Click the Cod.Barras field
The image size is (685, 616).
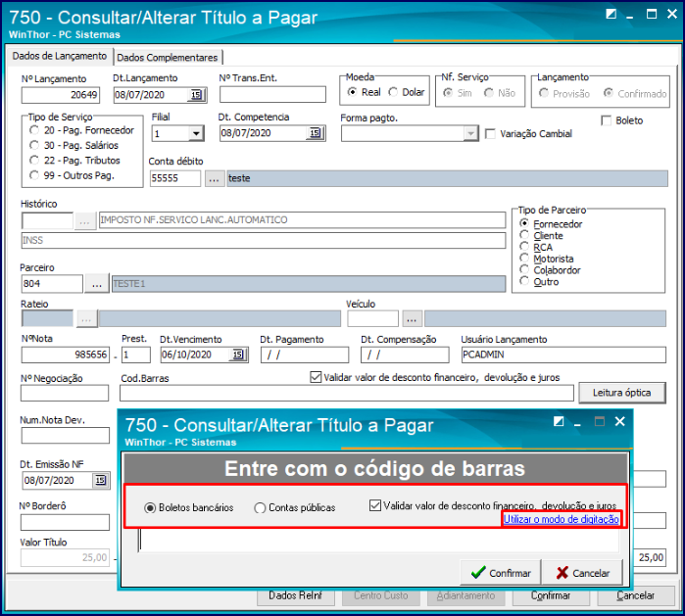(347, 394)
